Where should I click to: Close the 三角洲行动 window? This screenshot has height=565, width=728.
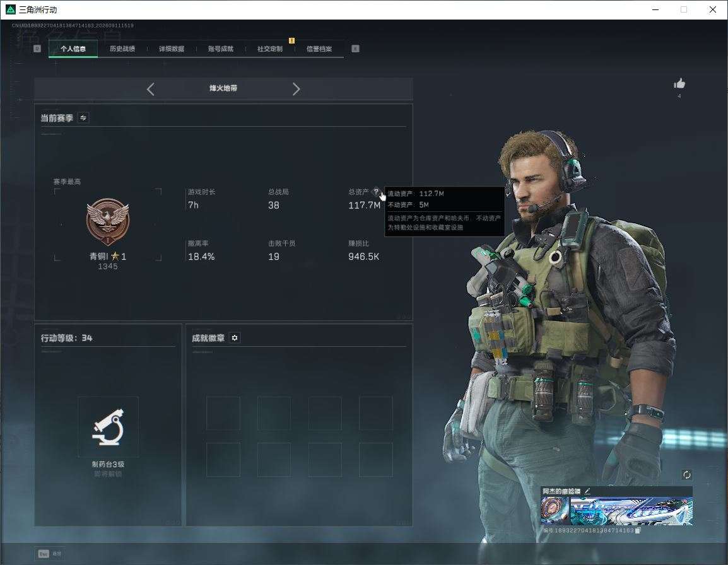coord(713,9)
